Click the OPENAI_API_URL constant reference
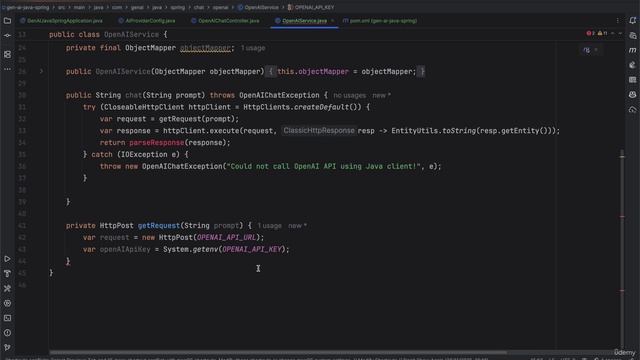Viewport: 640px width, 360px height. (x=227, y=237)
